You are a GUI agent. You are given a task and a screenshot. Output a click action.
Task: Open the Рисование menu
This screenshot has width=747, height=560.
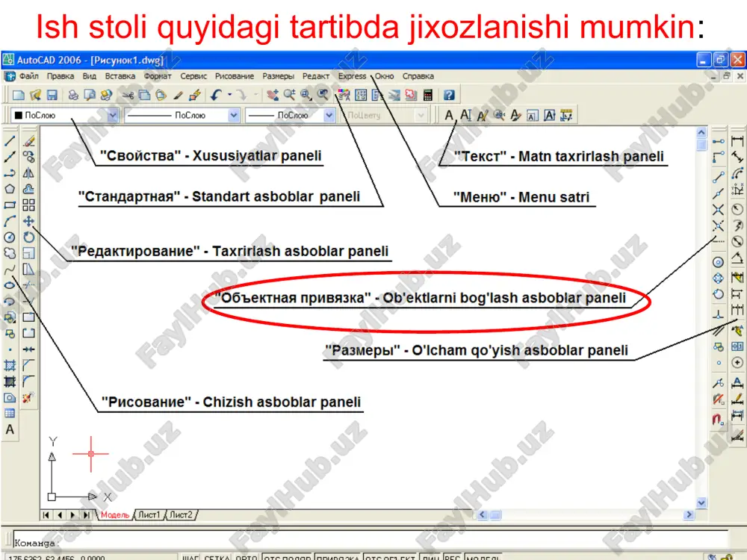coord(235,76)
